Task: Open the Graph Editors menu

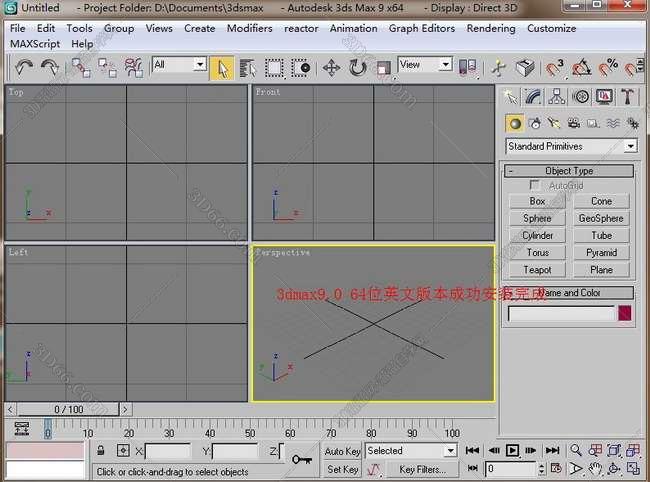Action: point(422,28)
